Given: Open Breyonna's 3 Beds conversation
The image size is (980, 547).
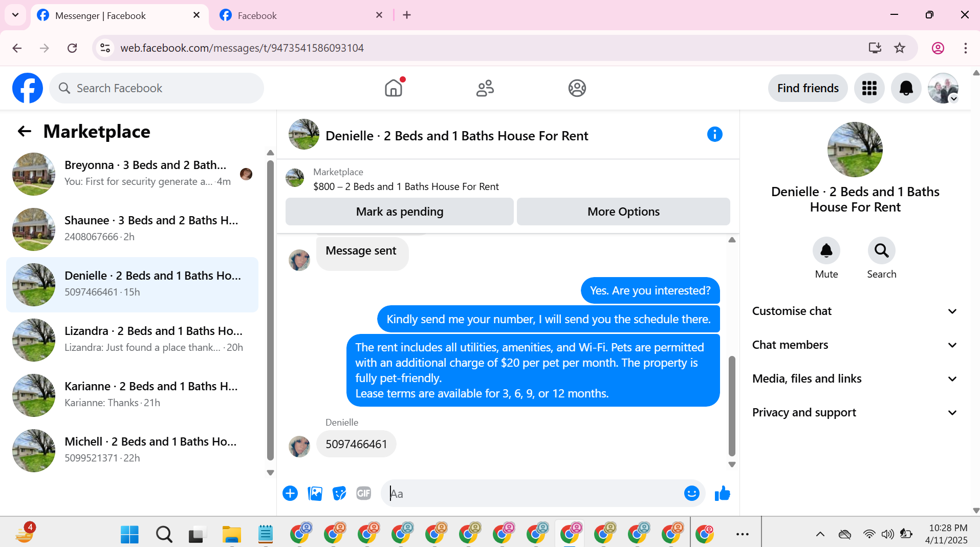Looking at the screenshot, I should 133,174.
